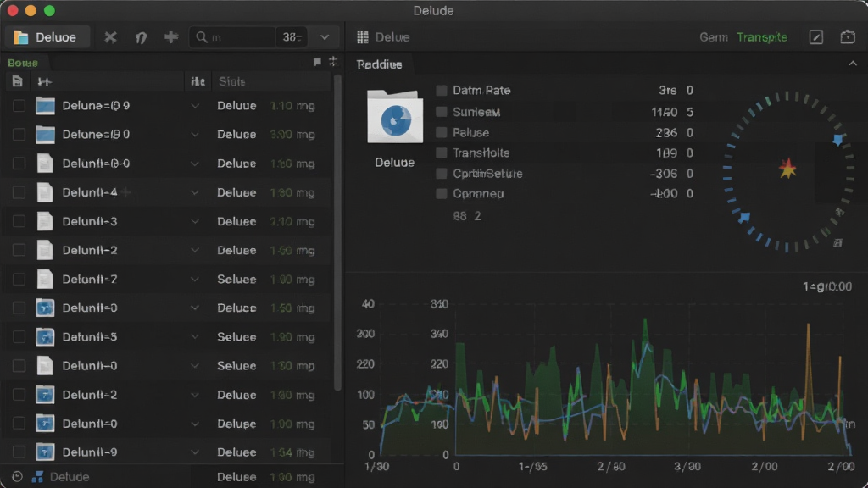Click the edit pencil square icon top right

point(816,37)
